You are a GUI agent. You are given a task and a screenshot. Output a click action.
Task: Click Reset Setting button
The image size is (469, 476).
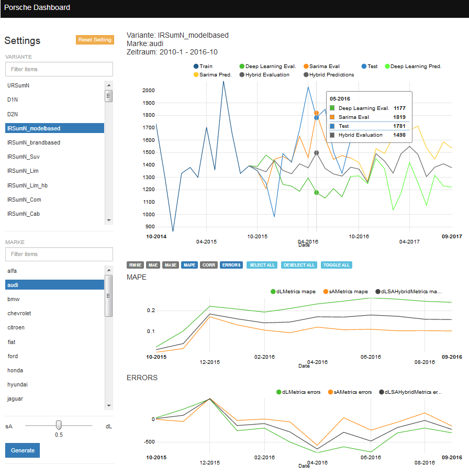[x=95, y=40]
